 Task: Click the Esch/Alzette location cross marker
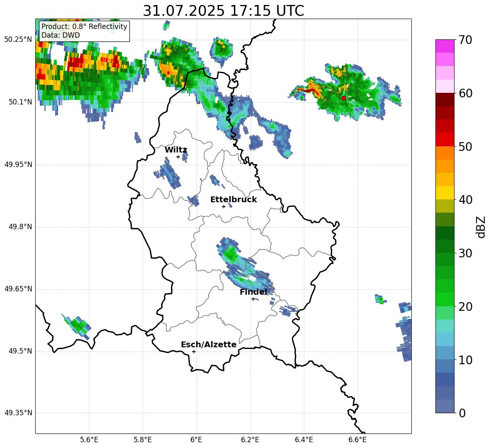[194, 351]
